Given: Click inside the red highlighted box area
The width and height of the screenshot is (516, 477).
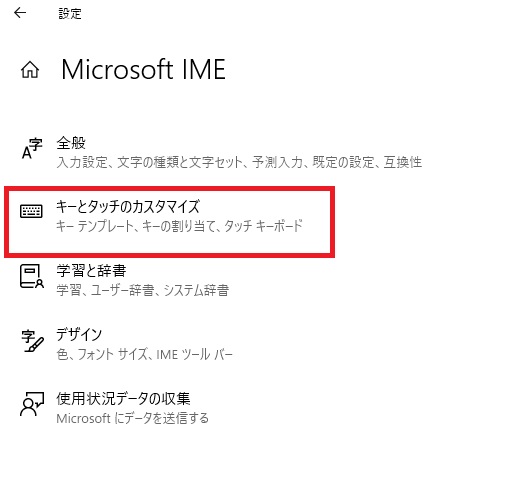Looking at the screenshot, I should point(169,222).
